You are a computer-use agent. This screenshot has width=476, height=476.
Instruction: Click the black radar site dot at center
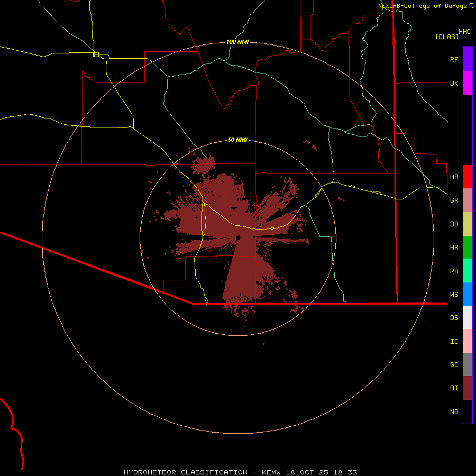[238, 237]
